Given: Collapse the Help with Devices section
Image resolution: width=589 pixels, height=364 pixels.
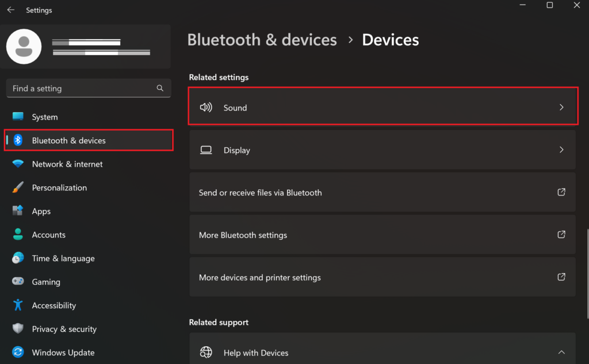Looking at the screenshot, I should pyautogui.click(x=561, y=352).
